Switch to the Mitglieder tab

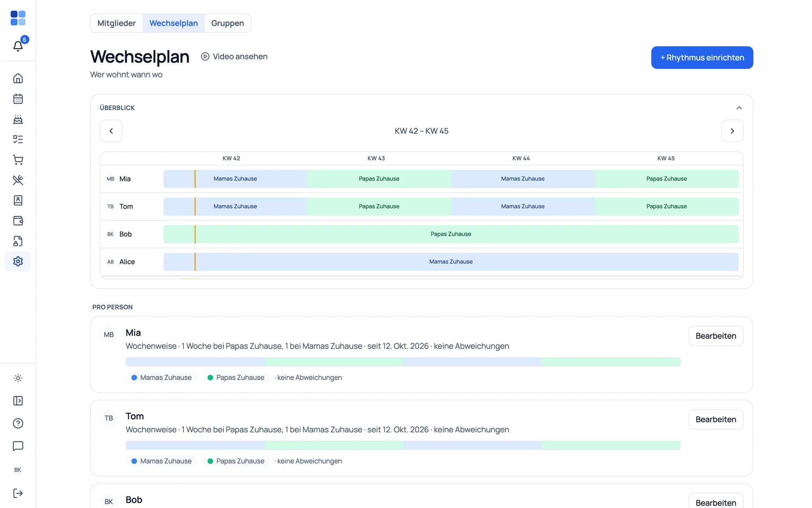point(117,23)
